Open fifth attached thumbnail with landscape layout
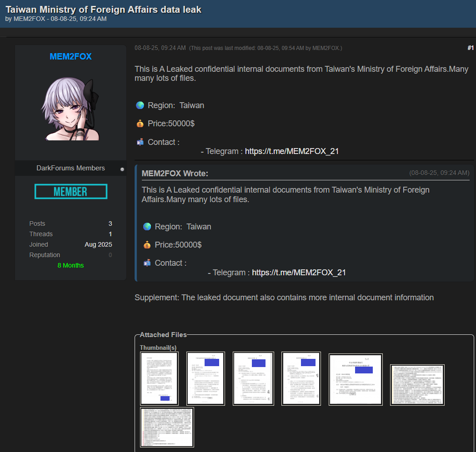This screenshot has width=476, height=452. (x=356, y=379)
